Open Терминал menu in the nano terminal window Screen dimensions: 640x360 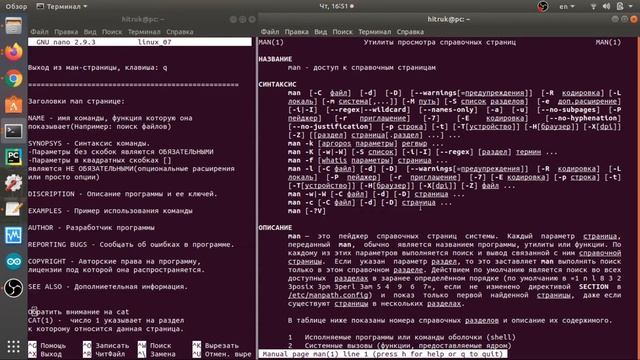(144, 31)
